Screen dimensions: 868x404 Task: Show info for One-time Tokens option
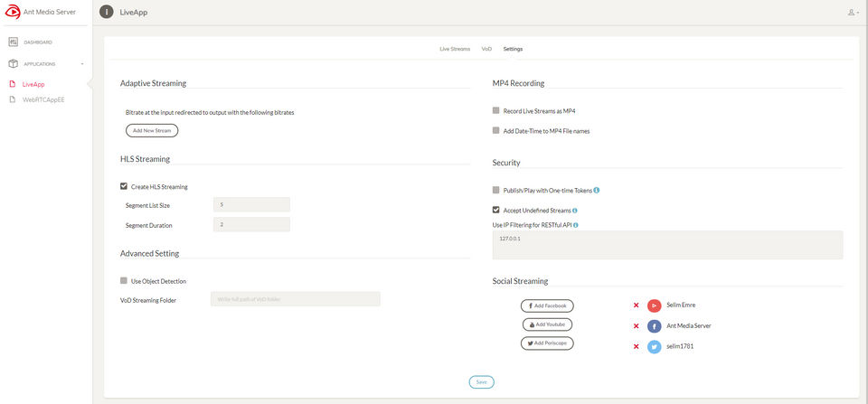click(597, 190)
